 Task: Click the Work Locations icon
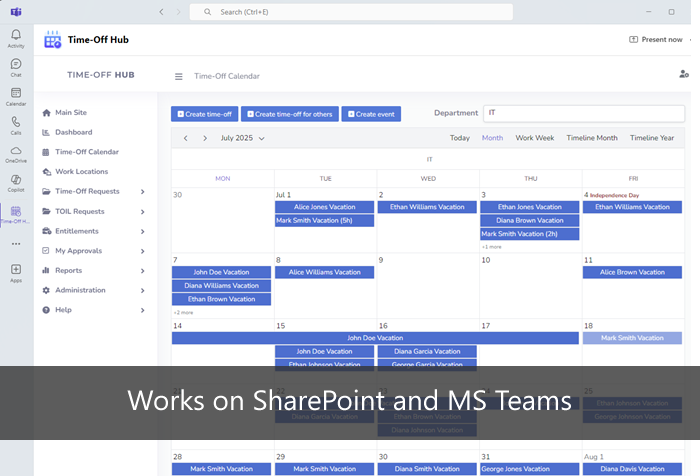pos(46,171)
